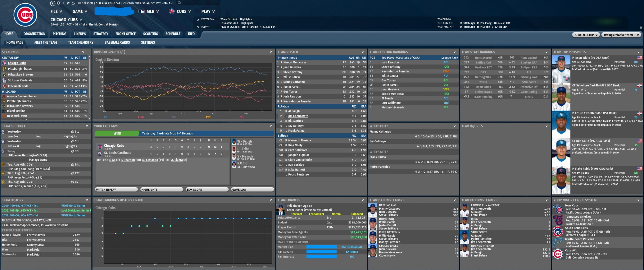644x270 pixels.
Task: Click the MLB logo in the menu bar
Action: [142, 11]
